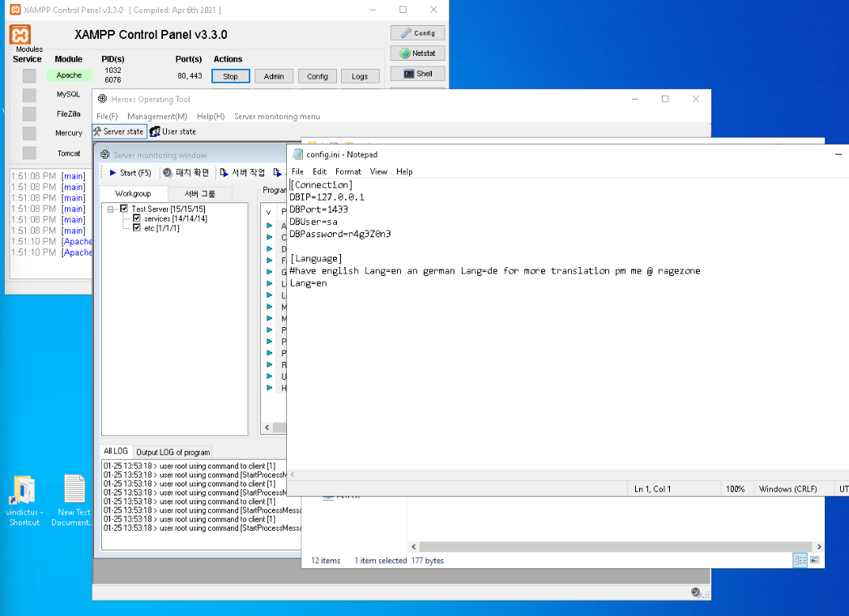Click Program list scroll-left arrow
Image resolution: width=849 pixels, height=616 pixels.
(x=267, y=427)
